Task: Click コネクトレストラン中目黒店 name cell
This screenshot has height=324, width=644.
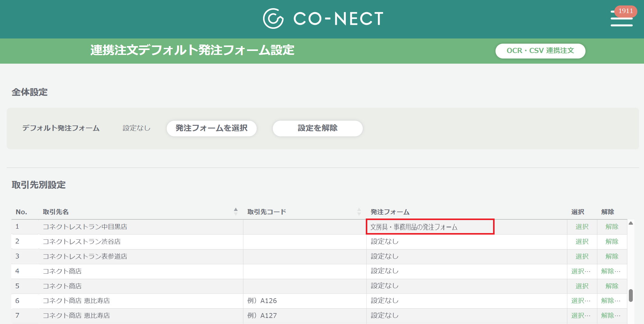Action: coord(141,227)
